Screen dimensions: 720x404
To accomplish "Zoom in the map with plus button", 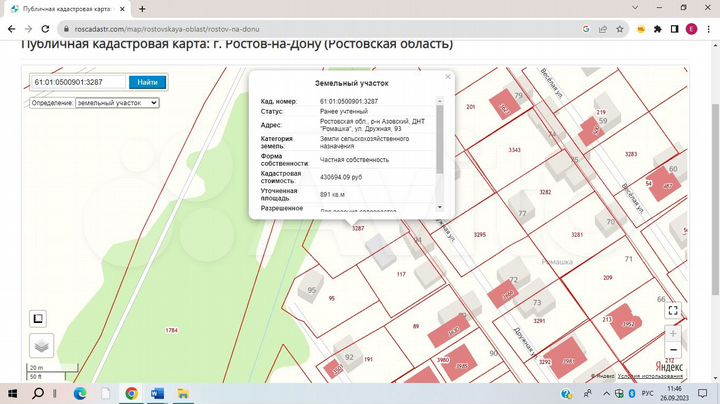I will [x=673, y=334].
